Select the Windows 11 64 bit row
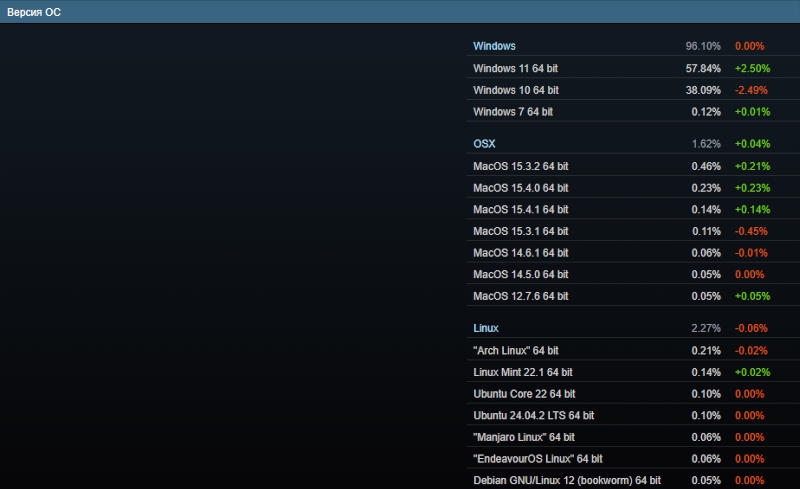 (515, 68)
